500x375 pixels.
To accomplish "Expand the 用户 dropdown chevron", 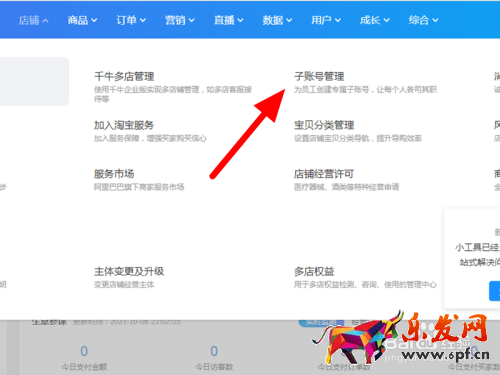I will [x=338, y=21].
